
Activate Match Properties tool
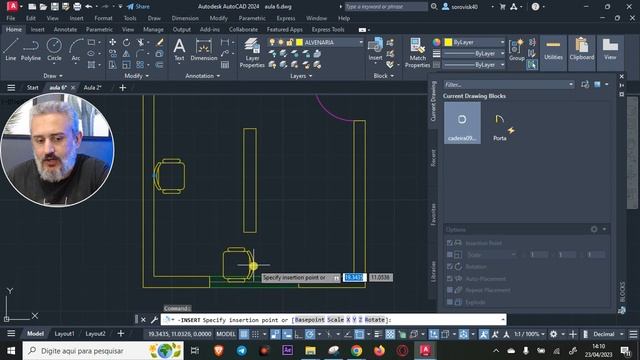(x=417, y=53)
